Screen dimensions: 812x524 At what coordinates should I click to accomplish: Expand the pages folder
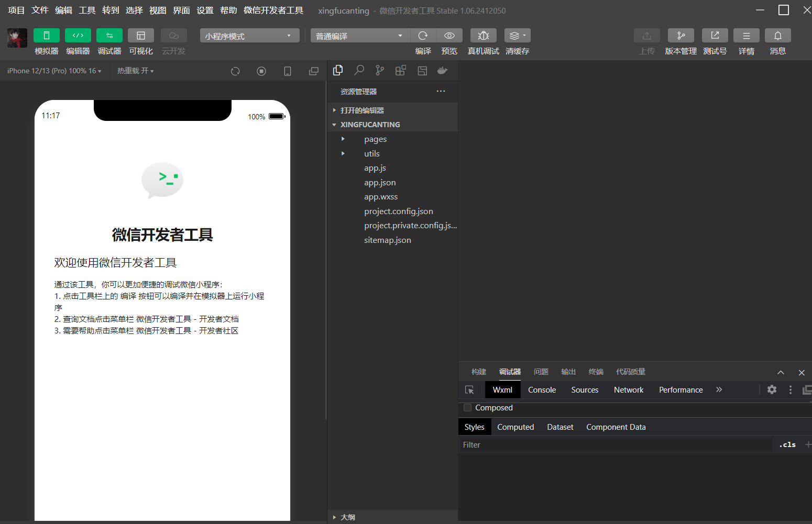(x=375, y=139)
